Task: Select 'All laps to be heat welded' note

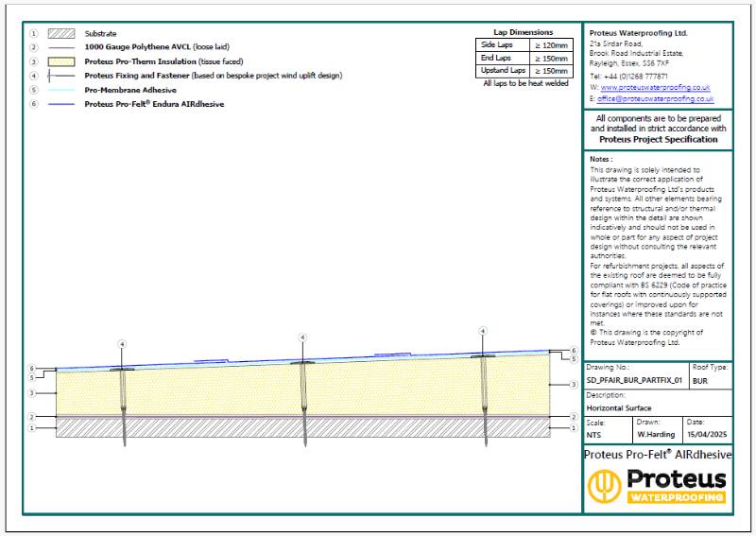Action: coord(525,83)
